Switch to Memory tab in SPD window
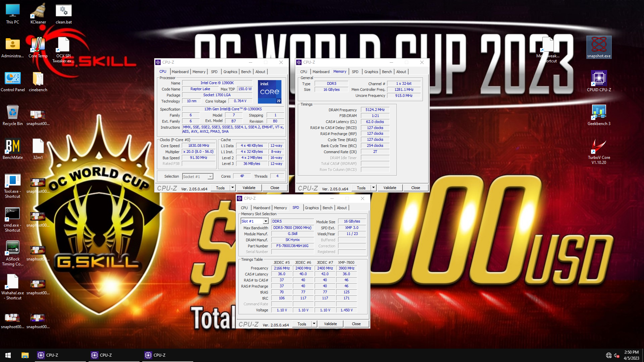Viewport: 644px width, 362px height. click(x=280, y=208)
